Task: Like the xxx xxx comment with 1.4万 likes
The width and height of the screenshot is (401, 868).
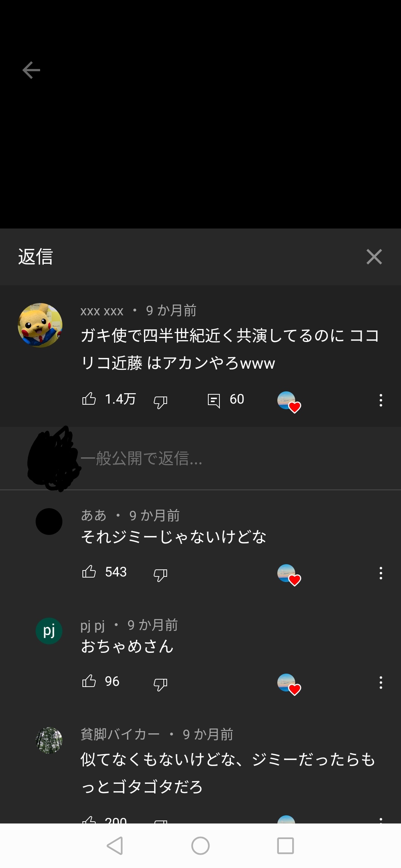Action: click(89, 399)
